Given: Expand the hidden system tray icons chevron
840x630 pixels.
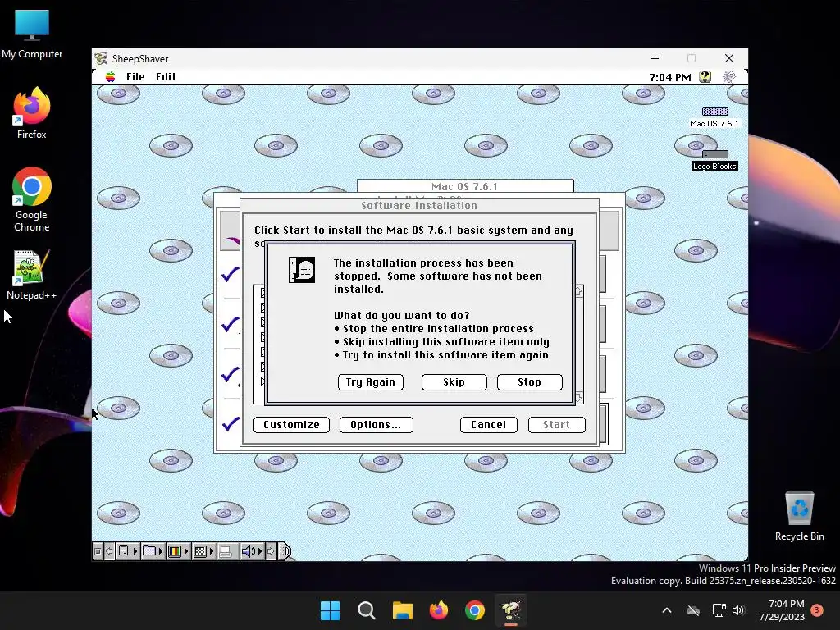Looking at the screenshot, I should tap(667, 610).
